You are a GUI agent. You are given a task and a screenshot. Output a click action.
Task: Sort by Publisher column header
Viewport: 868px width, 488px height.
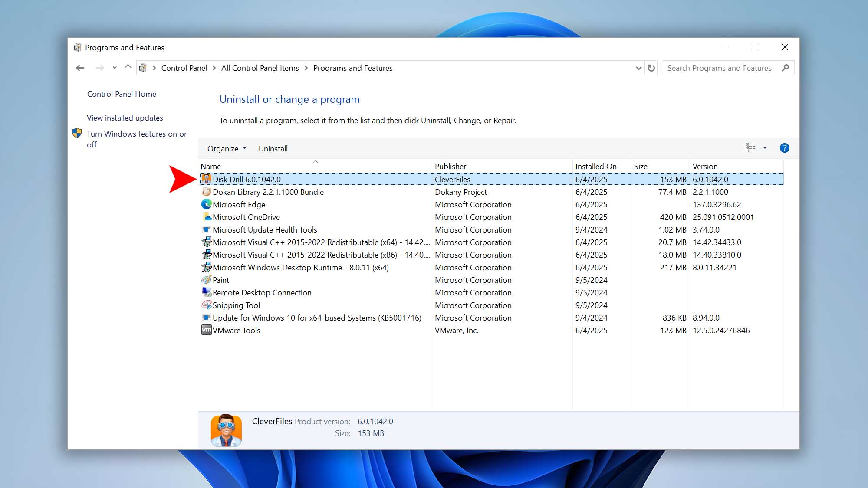tap(502, 166)
